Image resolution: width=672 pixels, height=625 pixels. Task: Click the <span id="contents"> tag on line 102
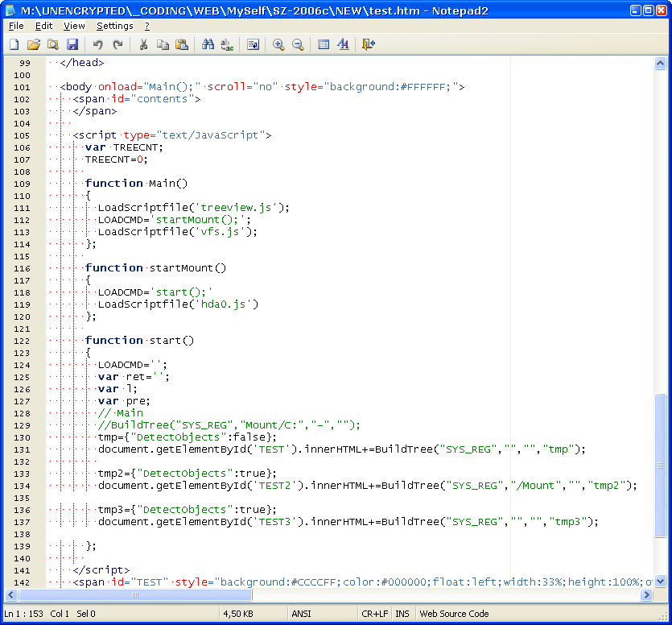tap(137, 99)
